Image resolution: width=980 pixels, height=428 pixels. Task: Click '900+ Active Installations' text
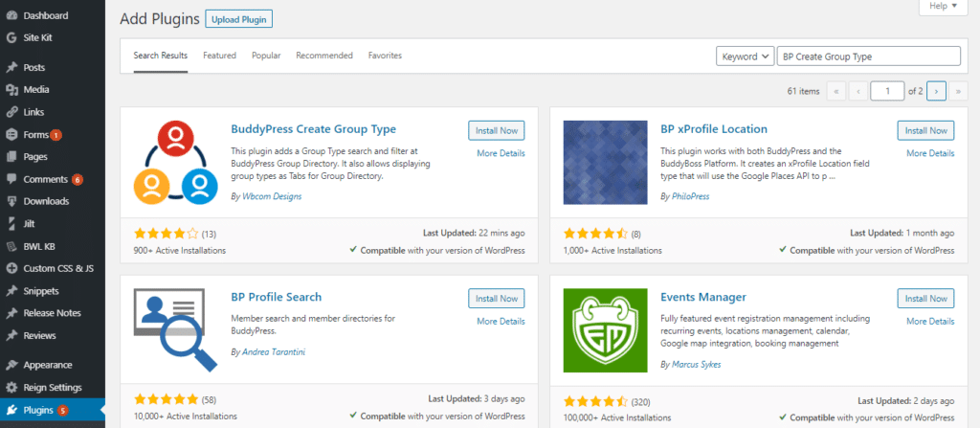pos(180,250)
